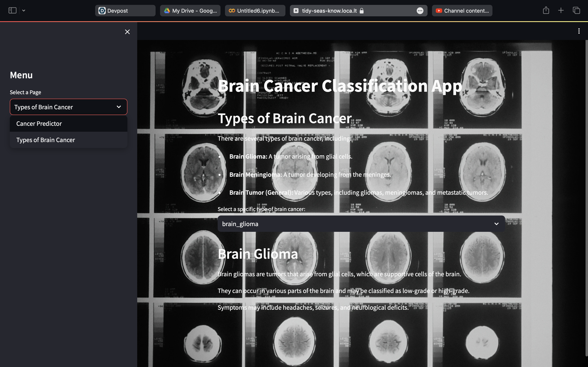Switch to the YouTube Channel content tab

coord(462,11)
